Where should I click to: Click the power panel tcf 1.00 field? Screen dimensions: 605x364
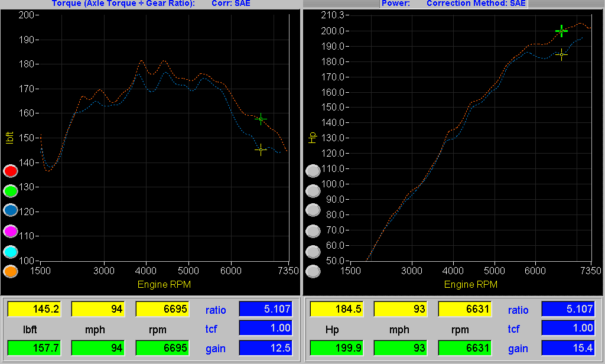568,328
